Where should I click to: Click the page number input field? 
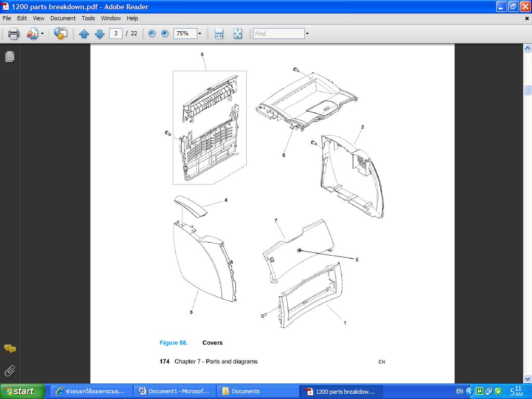click(116, 33)
